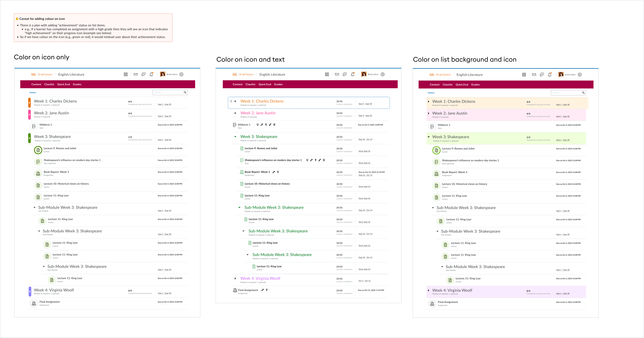Open Quick Eval tab in 'Color on icon only' mockup

tap(63, 84)
